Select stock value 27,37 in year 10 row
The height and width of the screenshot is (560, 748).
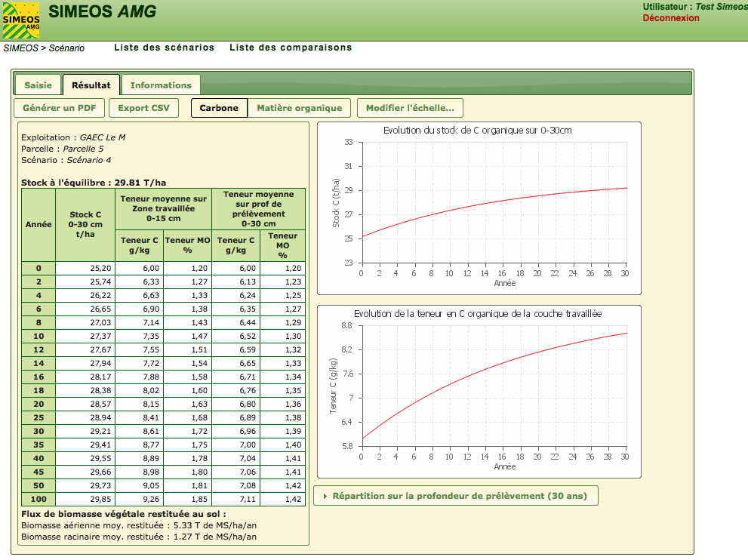[85, 336]
